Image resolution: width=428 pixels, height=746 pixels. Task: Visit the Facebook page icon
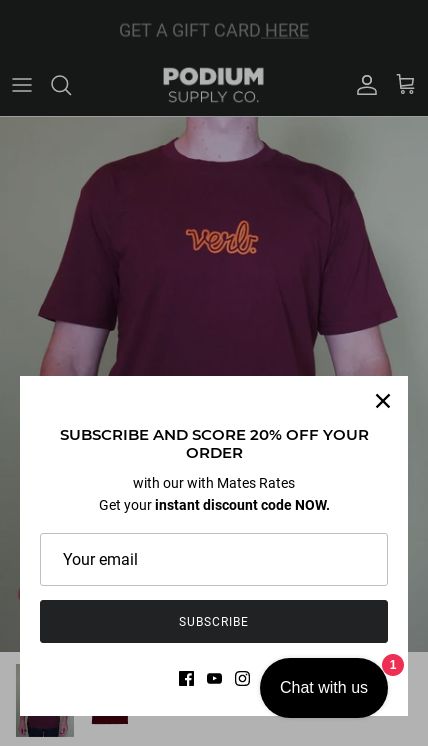186,678
